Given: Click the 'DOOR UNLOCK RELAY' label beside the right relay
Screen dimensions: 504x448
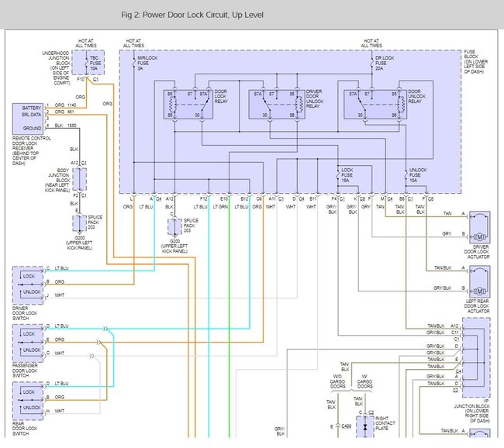Looking at the screenshot, I should [x=417, y=96].
